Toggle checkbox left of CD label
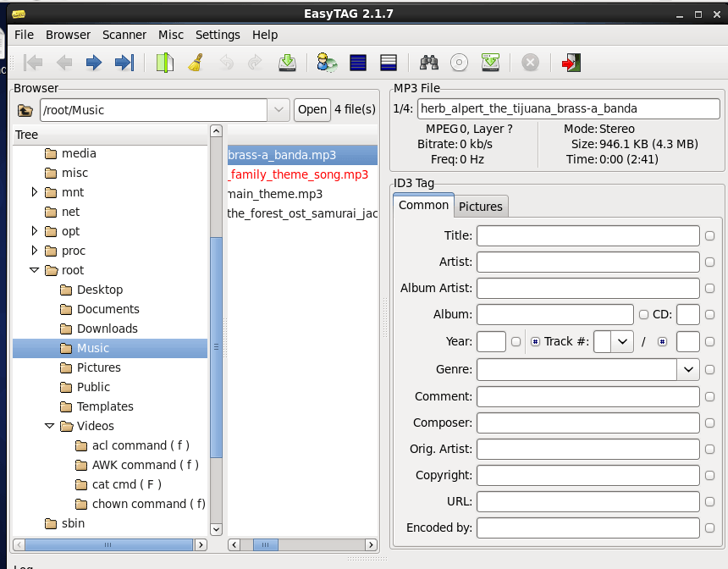The width and height of the screenshot is (728, 569). 643,315
